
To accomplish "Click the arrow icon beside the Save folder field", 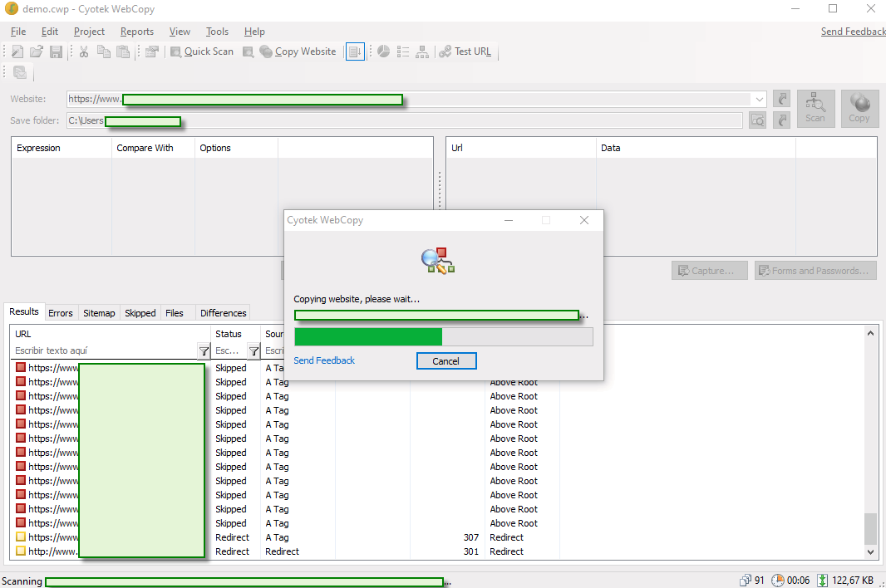I will coord(781,120).
